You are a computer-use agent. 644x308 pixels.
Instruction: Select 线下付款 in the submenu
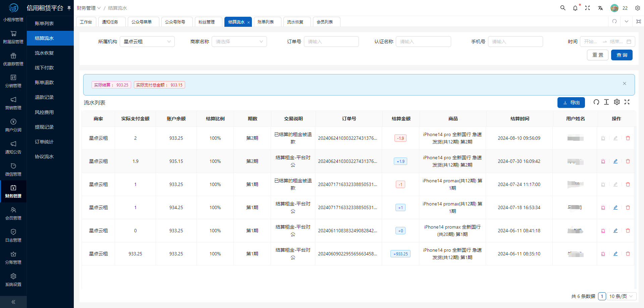(50, 68)
